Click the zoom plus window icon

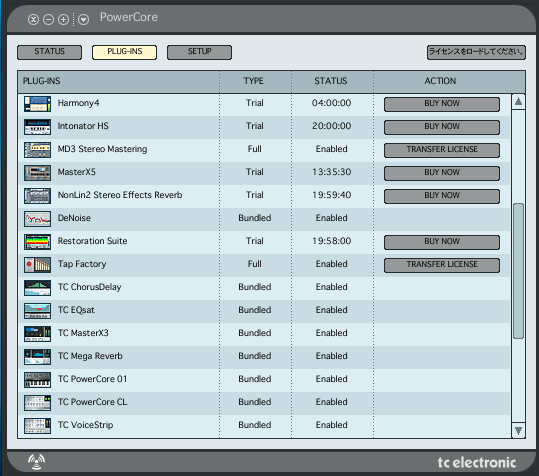63,20
